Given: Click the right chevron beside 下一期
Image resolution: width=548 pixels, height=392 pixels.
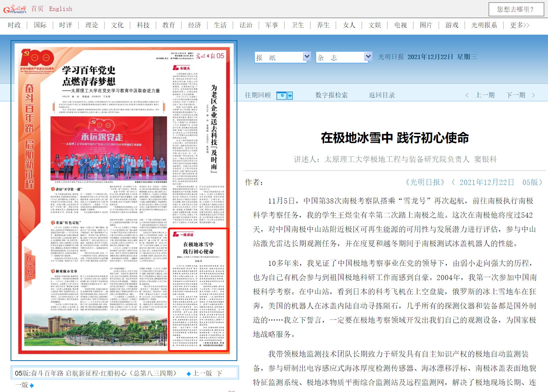Looking at the screenshot, I should click(x=533, y=95).
